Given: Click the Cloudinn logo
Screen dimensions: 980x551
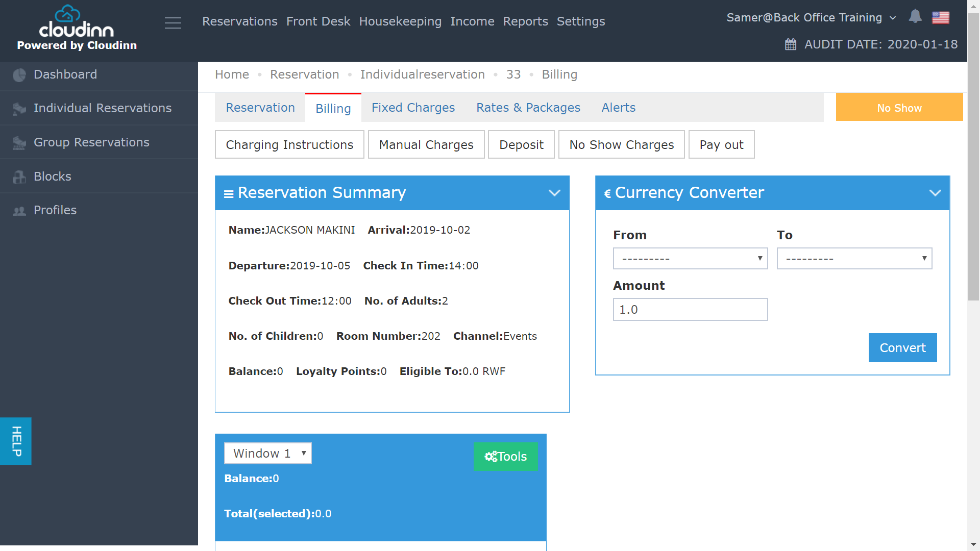Looking at the screenshot, I should [x=77, y=21].
